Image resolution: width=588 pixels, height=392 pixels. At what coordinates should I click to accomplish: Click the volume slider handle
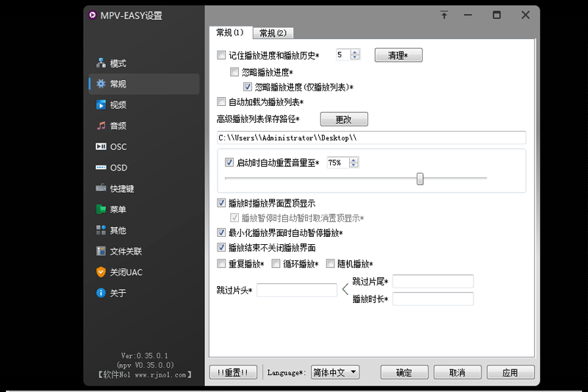tap(420, 179)
